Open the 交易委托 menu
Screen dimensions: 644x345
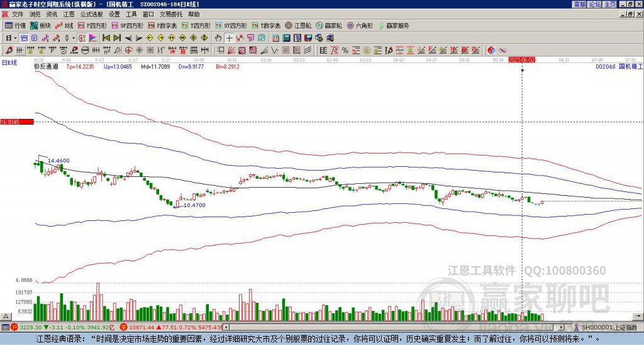click(x=171, y=14)
